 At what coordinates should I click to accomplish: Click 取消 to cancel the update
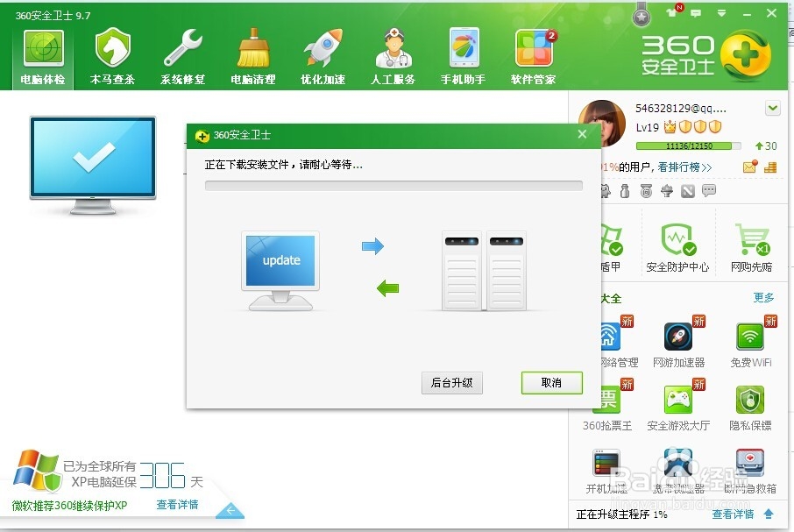point(552,383)
